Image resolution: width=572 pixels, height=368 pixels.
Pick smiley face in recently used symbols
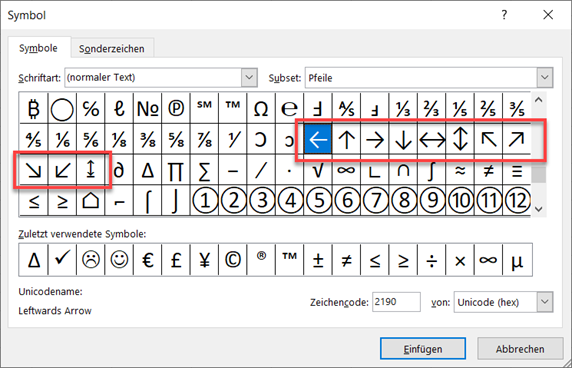coord(119,260)
